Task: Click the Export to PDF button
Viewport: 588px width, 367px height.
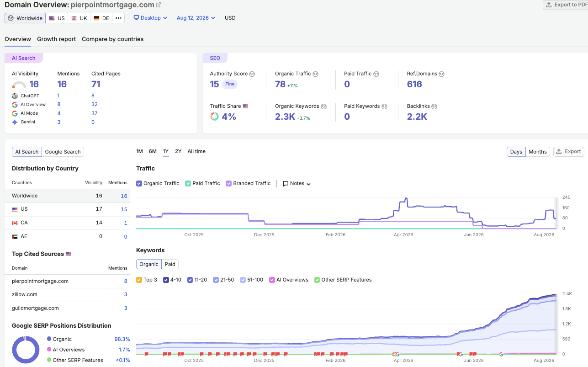Action: [566, 5]
